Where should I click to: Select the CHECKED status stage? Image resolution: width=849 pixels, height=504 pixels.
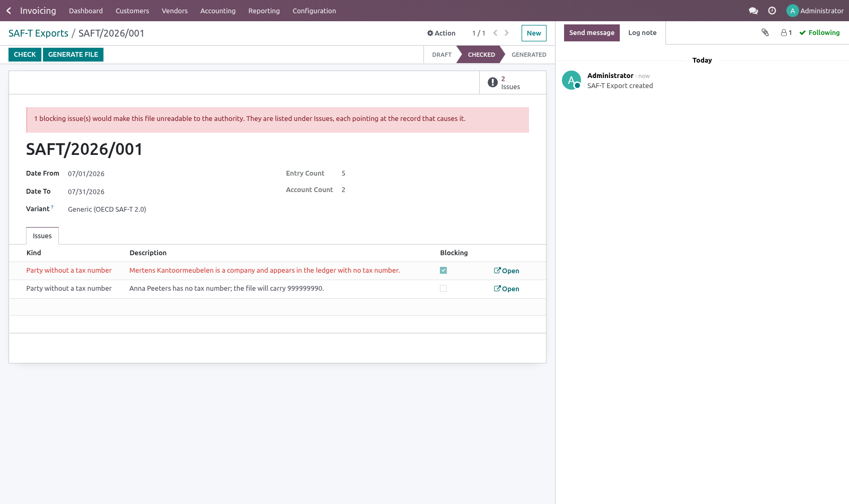[x=481, y=55]
